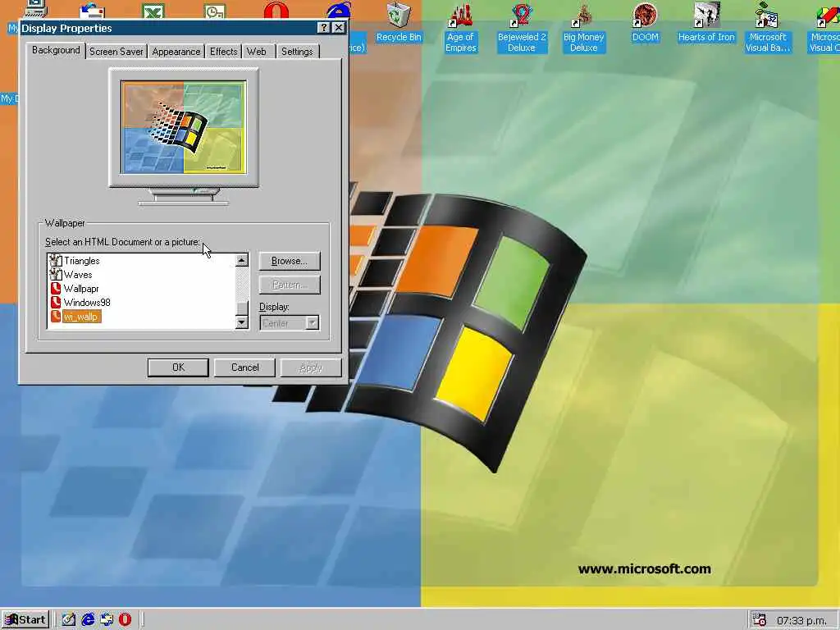This screenshot has width=840, height=630.
Task: Select Triangles in the wallpaper list
Action: (x=81, y=261)
